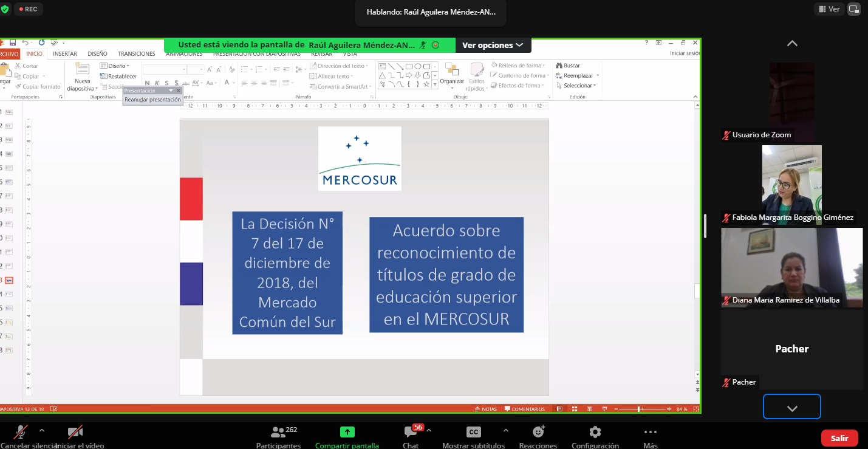Expand the shapes gallery more arrow

(435, 85)
